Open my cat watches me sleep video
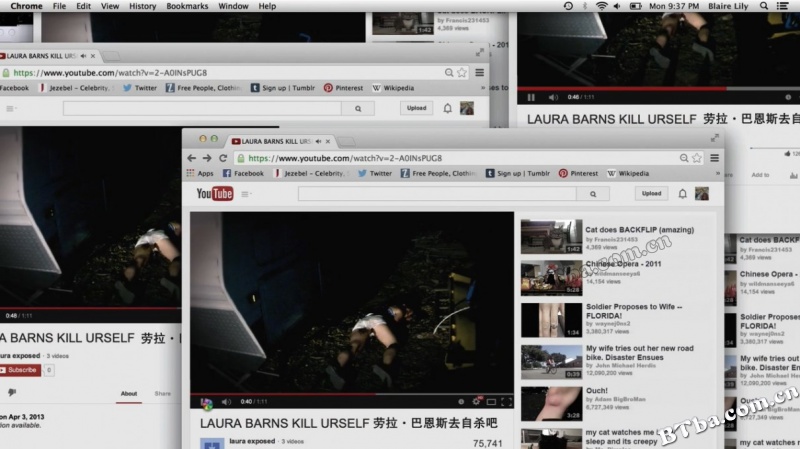 pyautogui.click(x=621, y=437)
